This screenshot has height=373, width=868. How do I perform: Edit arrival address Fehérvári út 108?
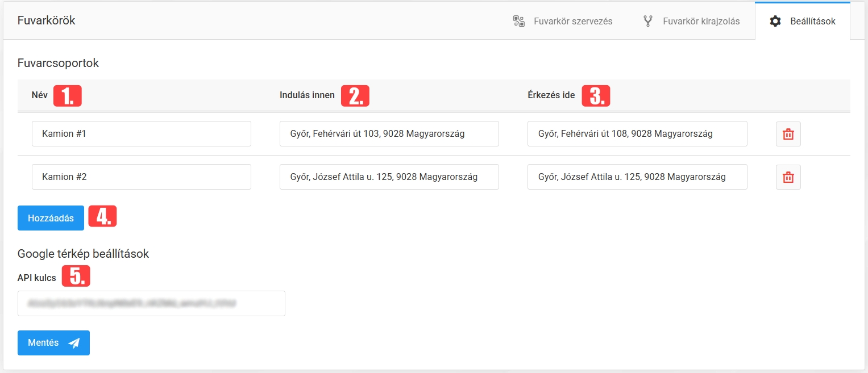click(x=637, y=134)
